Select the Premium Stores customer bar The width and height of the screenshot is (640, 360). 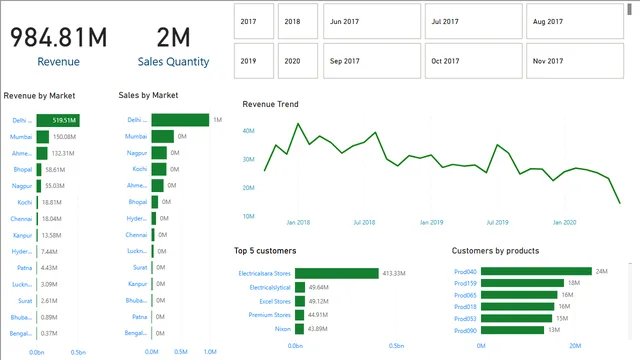pos(300,315)
